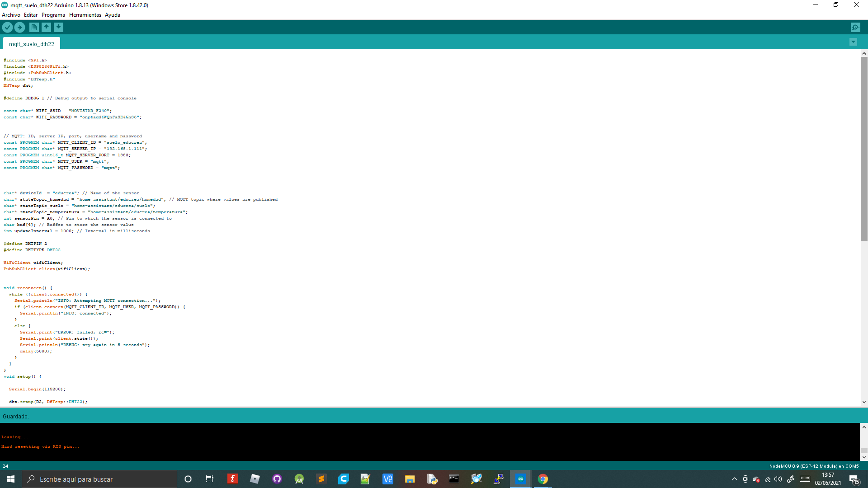
Task: Click the taskbar search input field
Action: pyautogui.click(x=99, y=479)
